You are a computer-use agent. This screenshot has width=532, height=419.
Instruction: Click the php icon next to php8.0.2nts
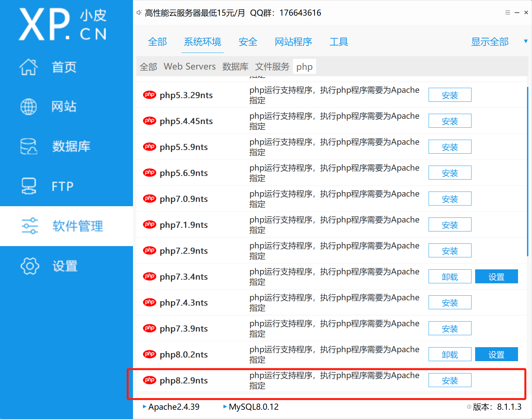(x=150, y=354)
